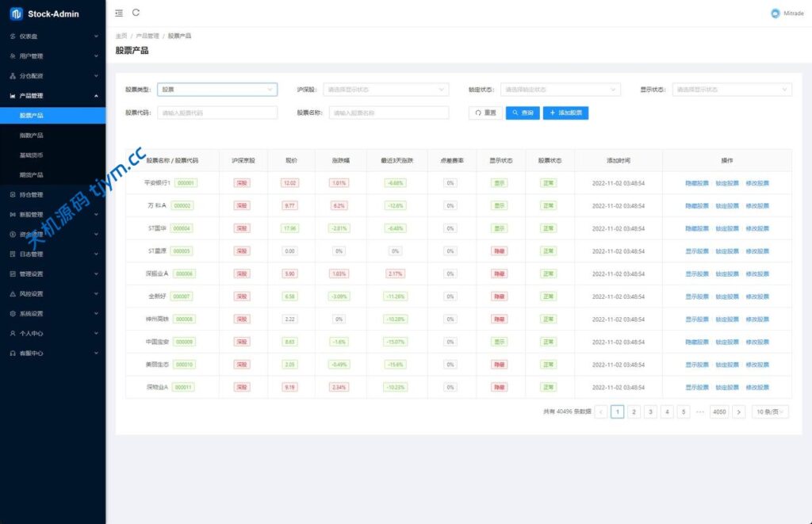
Task: Click the 仪表盘 dashboard icon in sidebar
Action: tap(13, 36)
